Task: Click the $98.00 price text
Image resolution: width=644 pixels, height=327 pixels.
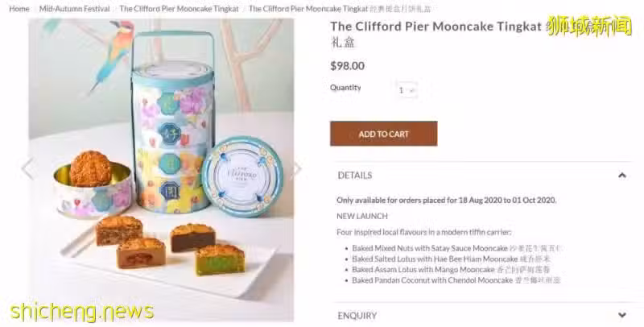Action: click(347, 66)
